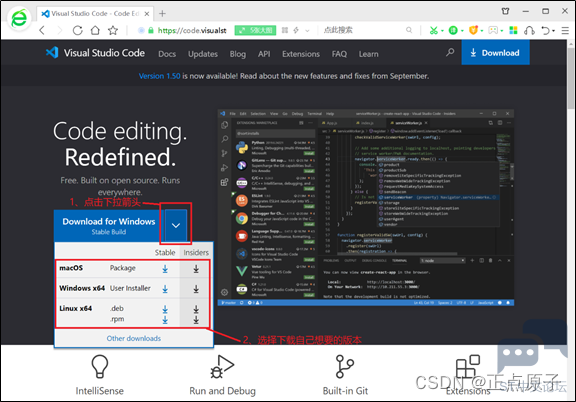
Task: Click the search magnifier in search box
Action: (x=409, y=30)
